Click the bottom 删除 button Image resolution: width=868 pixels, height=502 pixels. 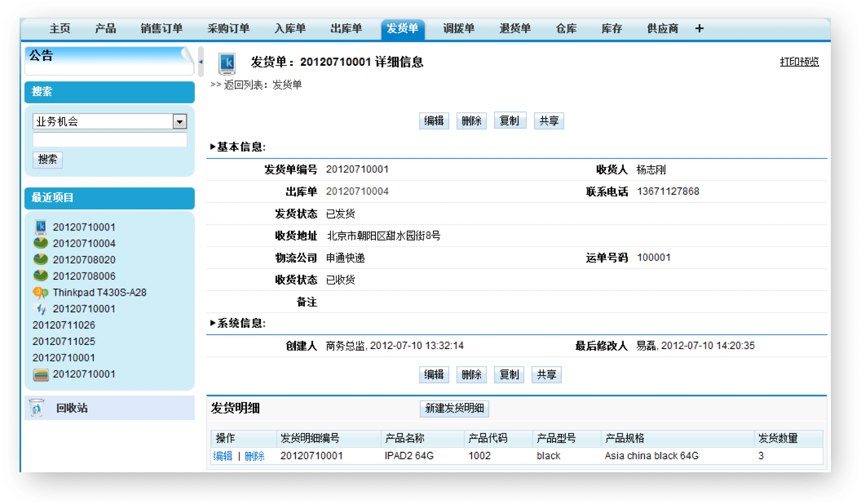pos(472,375)
